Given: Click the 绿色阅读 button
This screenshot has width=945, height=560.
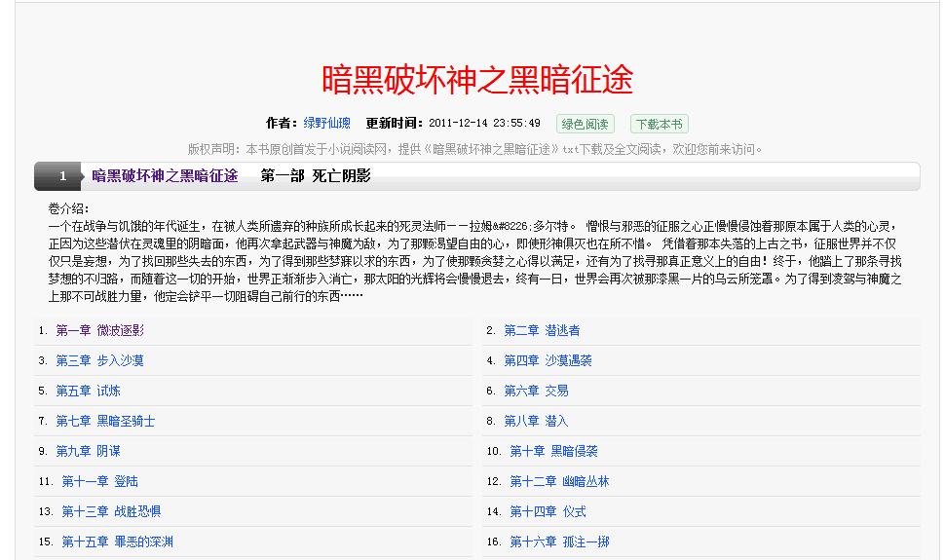Looking at the screenshot, I should click(585, 124).
